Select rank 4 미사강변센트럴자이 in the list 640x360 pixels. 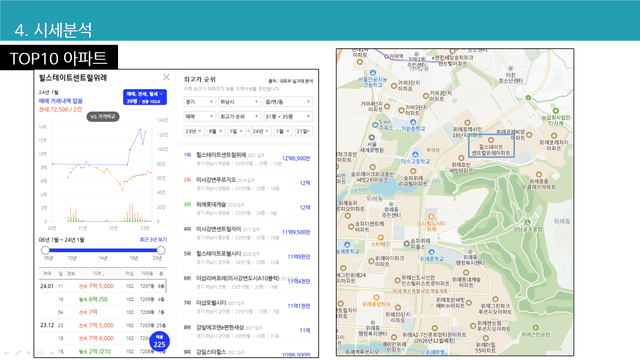tap(247, 233)
